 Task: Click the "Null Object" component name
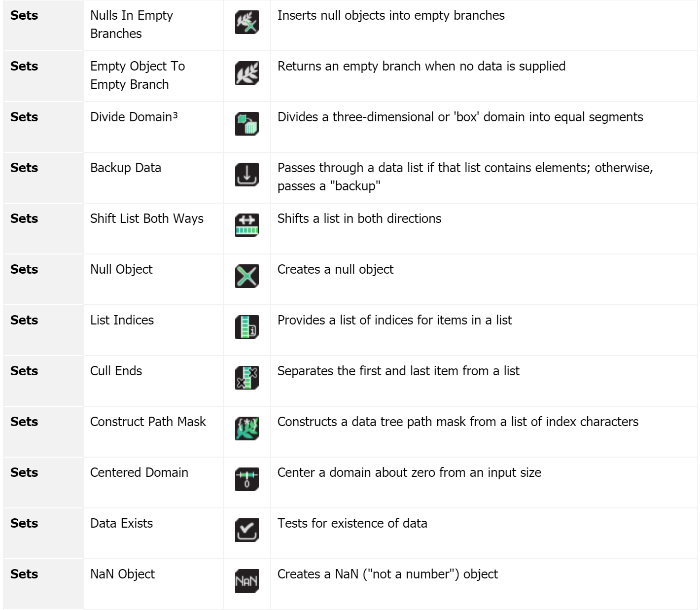pyautogui.click(x=121, y=270)
